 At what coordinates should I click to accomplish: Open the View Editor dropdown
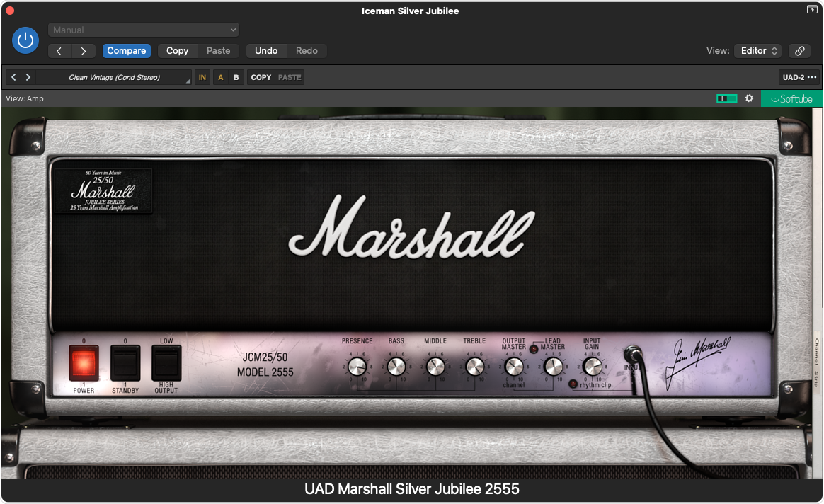click(757, 51)
